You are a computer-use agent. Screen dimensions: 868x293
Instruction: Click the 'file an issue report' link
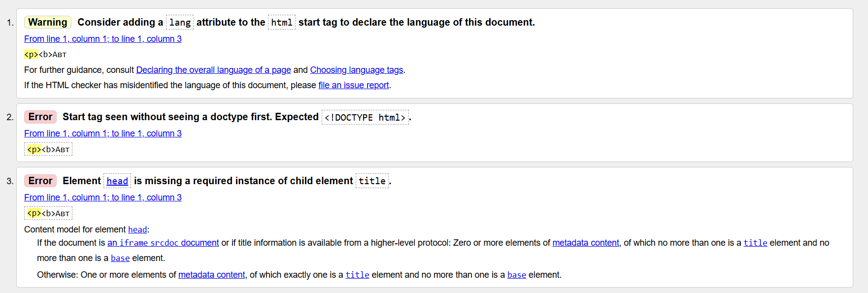click(x=353, y=85)
